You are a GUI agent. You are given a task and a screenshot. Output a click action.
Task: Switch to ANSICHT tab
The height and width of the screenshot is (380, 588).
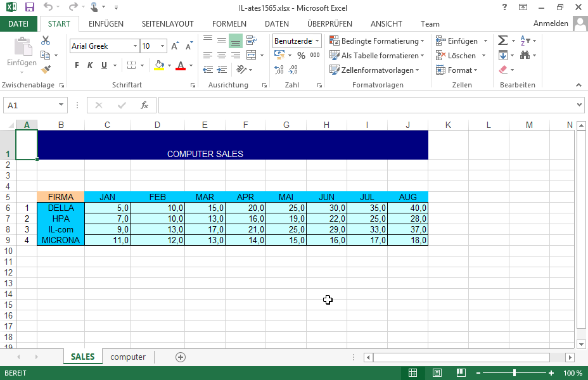click(387, 24)
